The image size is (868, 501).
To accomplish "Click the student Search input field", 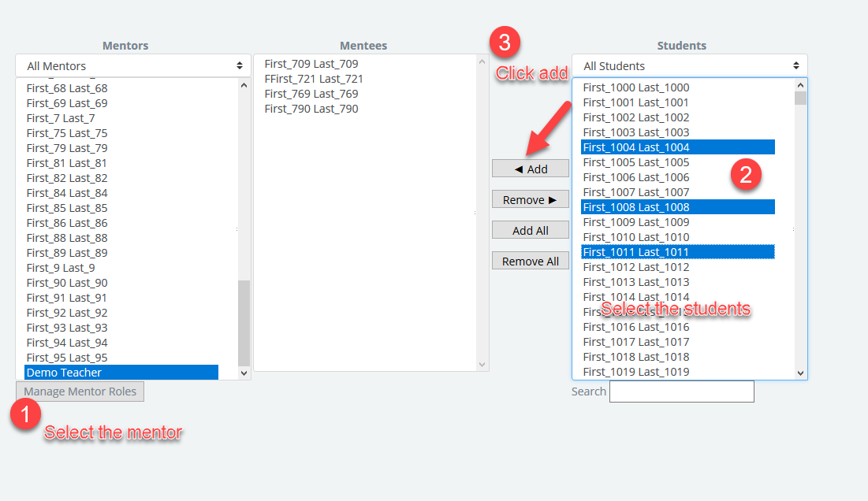I will [681, 392].
